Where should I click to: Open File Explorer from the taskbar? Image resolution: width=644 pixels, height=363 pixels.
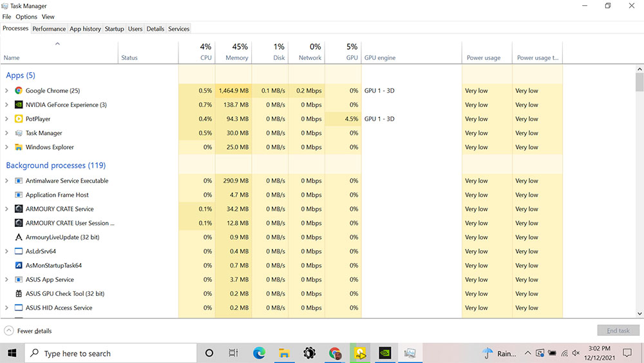pyautogui.click(x=284, y=353)
